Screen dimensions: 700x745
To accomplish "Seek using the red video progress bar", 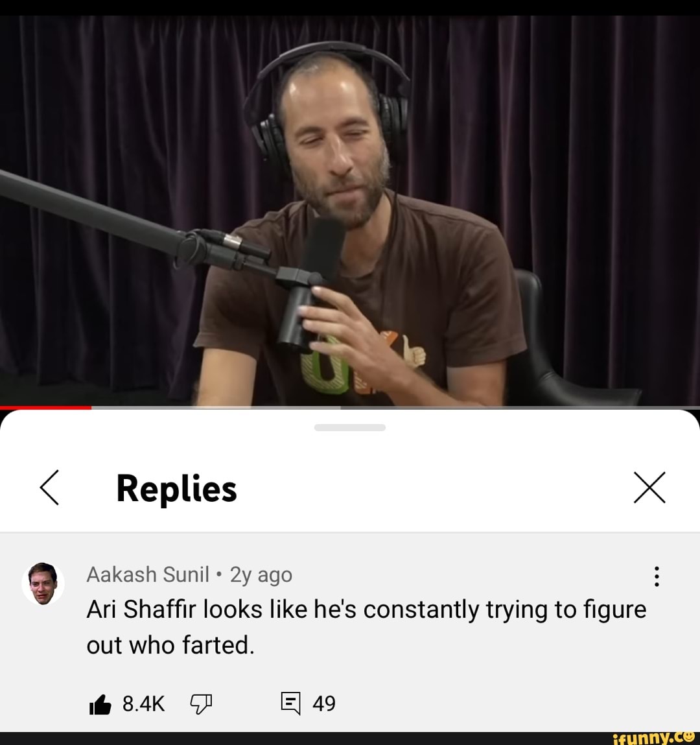I will pyautogui.click(x=45, y=408).
